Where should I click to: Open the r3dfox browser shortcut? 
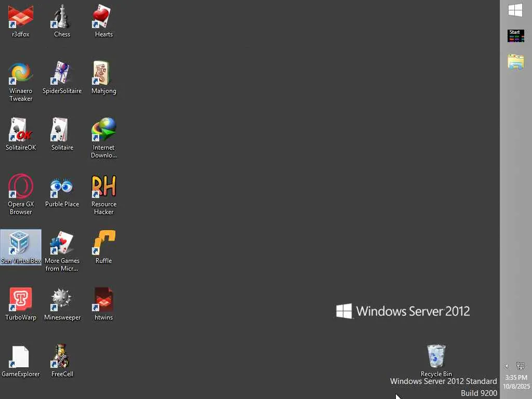21,21
